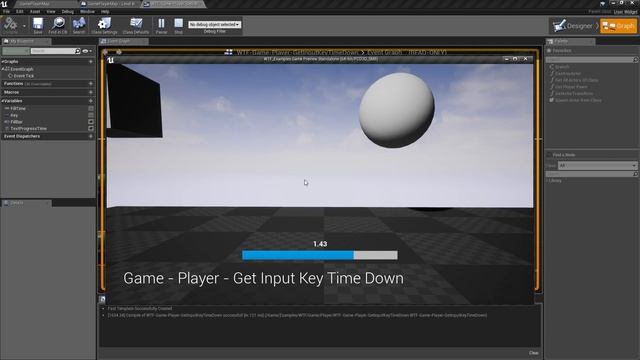Open the Debug menu
This screenshot has width=640, height=360.
pyautogui.click(x=68, y=11)
